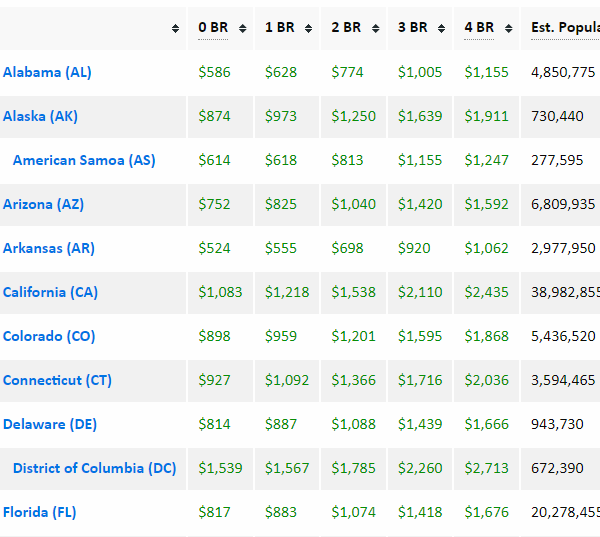
Task: Follow the Delaware (DE) link
Action: tap(50, 424)
